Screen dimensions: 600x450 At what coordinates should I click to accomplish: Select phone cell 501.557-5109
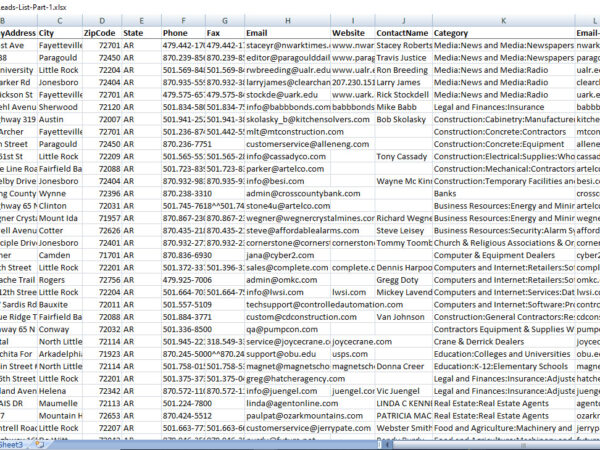pos(183,305)
